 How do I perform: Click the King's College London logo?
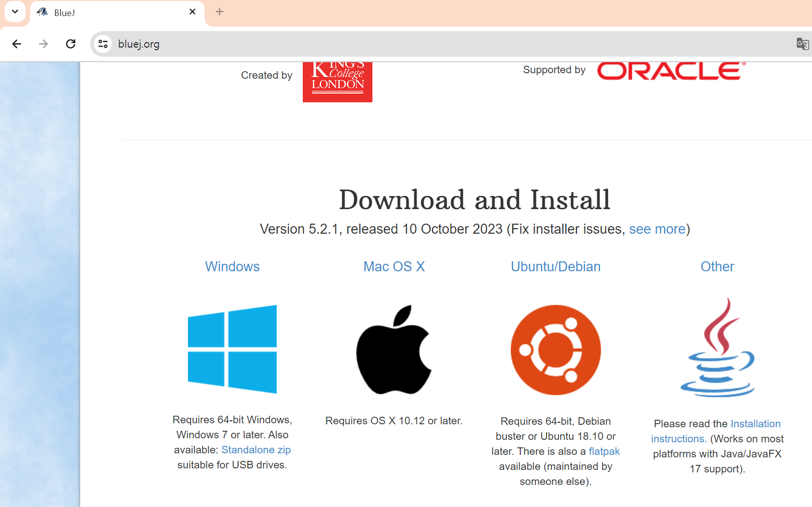[x=337, y=82]
